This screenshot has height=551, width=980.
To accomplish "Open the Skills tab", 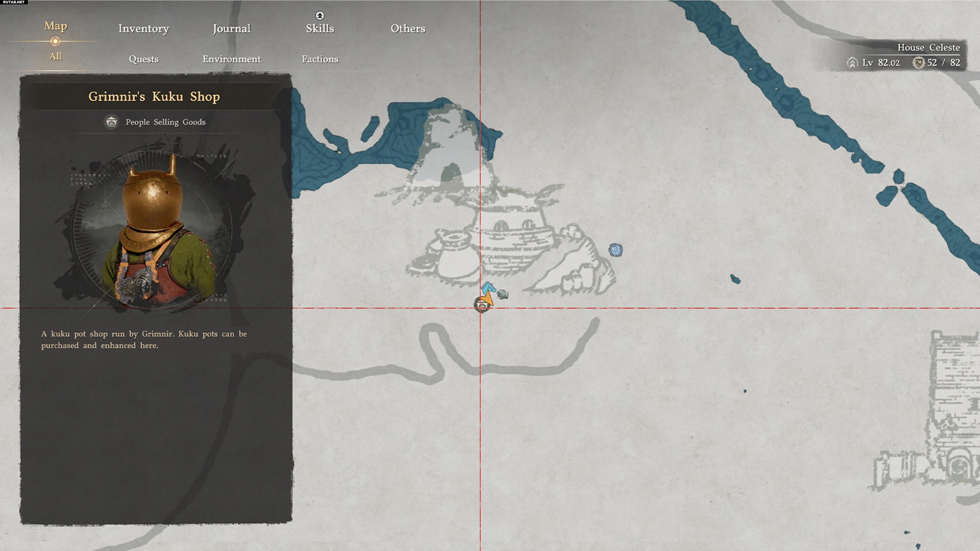I will (320, 29).
